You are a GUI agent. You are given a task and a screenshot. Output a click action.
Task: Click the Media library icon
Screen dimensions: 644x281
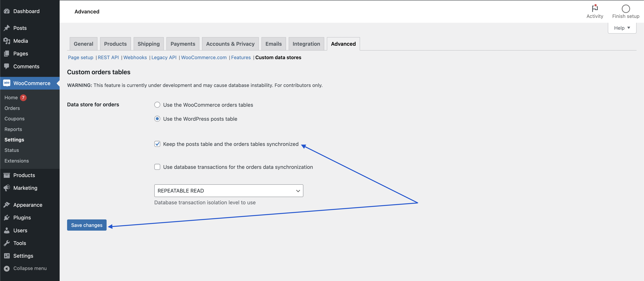[x=7, y=41]
